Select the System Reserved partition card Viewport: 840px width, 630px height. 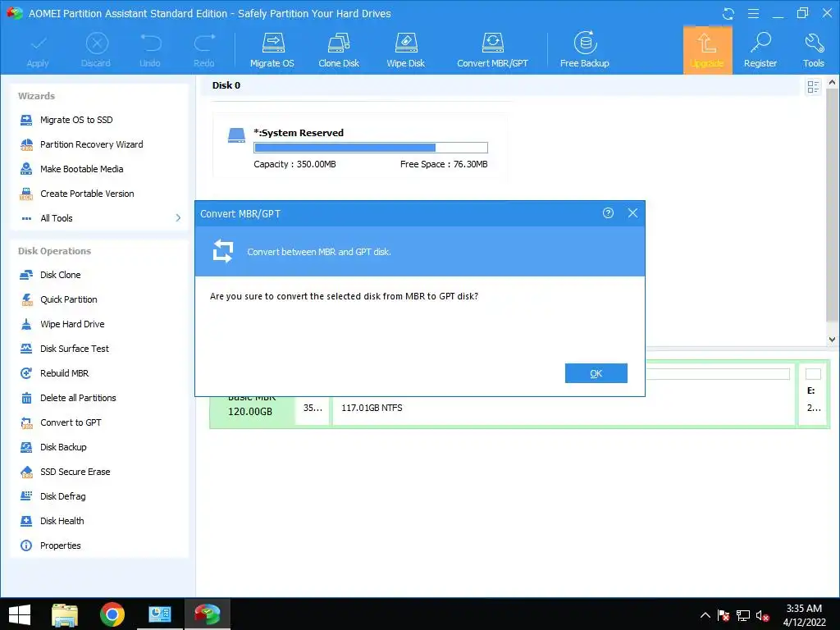point(359,148)
